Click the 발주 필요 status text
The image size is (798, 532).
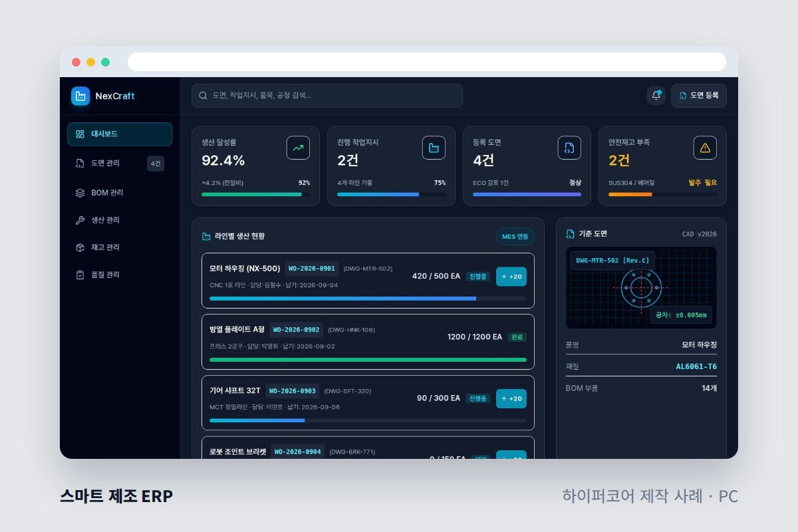tap(703, 182)
